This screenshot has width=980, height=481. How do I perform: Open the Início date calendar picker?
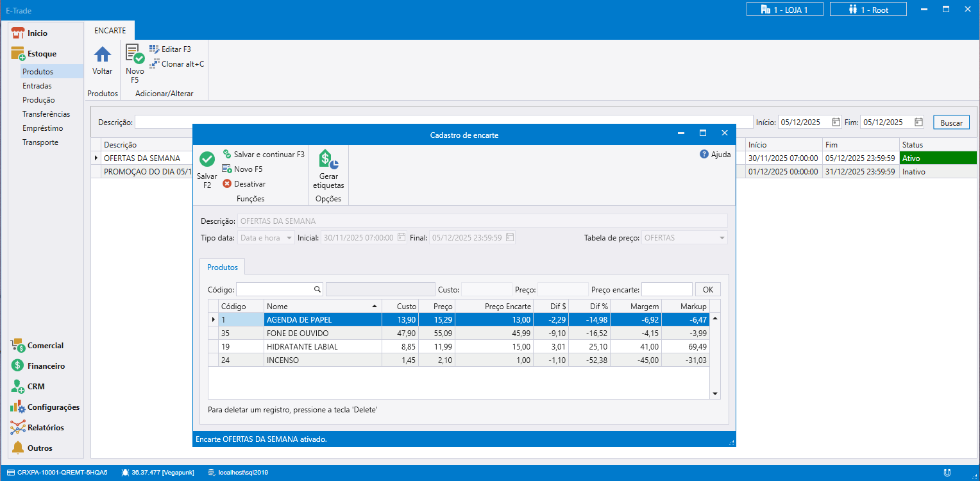[836, 122]
